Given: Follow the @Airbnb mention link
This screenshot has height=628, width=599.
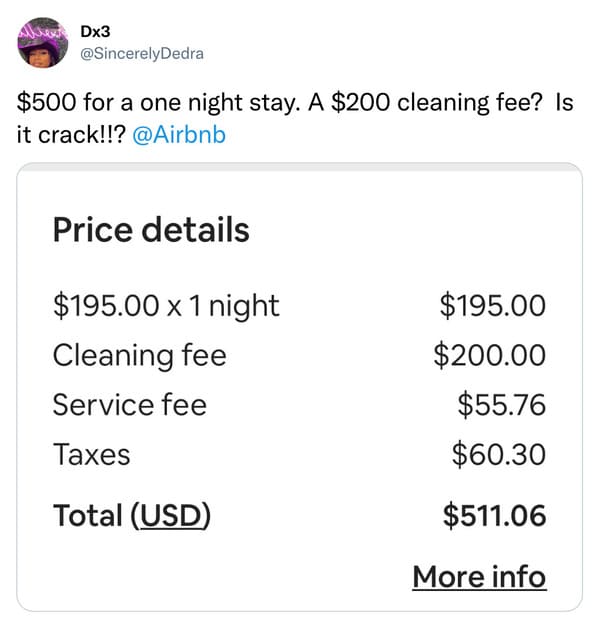Looking at the screenshot, I should tap(179, 135).
